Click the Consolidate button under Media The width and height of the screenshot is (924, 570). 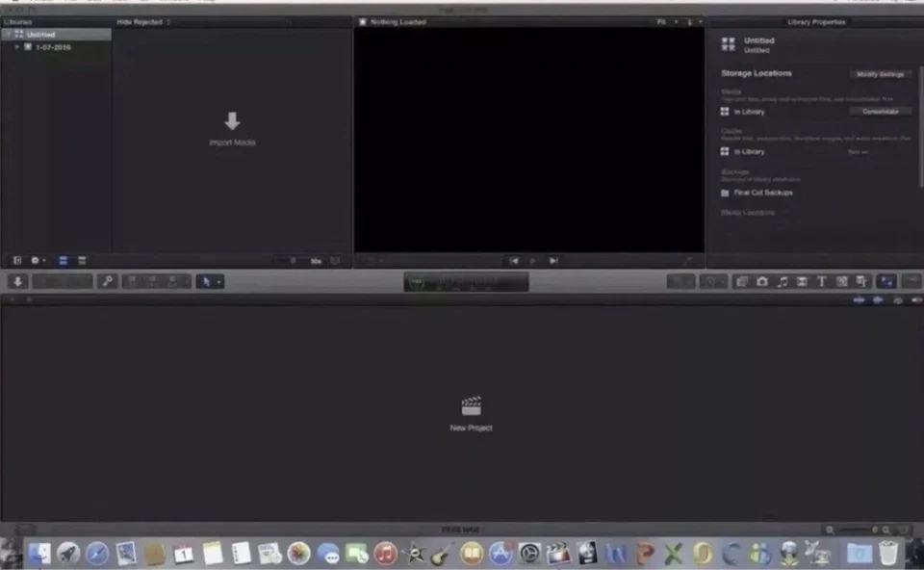tap(879, 112)
